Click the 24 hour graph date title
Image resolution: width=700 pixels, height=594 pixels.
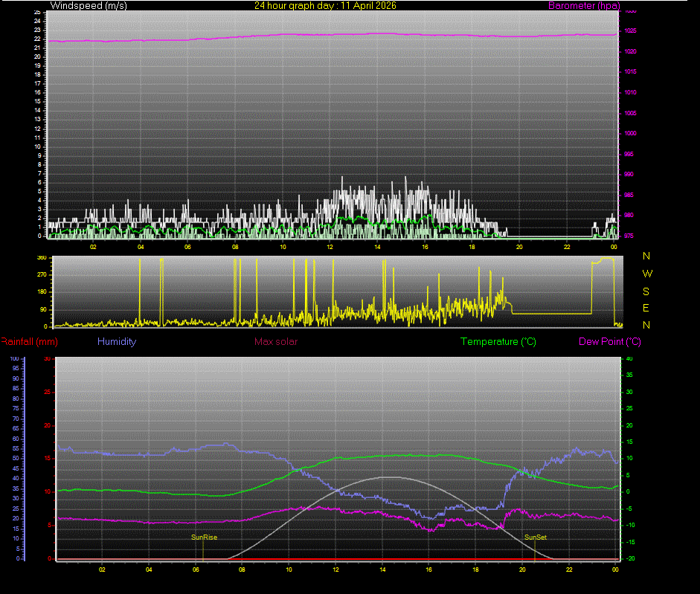pyautogui.click(x=327, y=5)
